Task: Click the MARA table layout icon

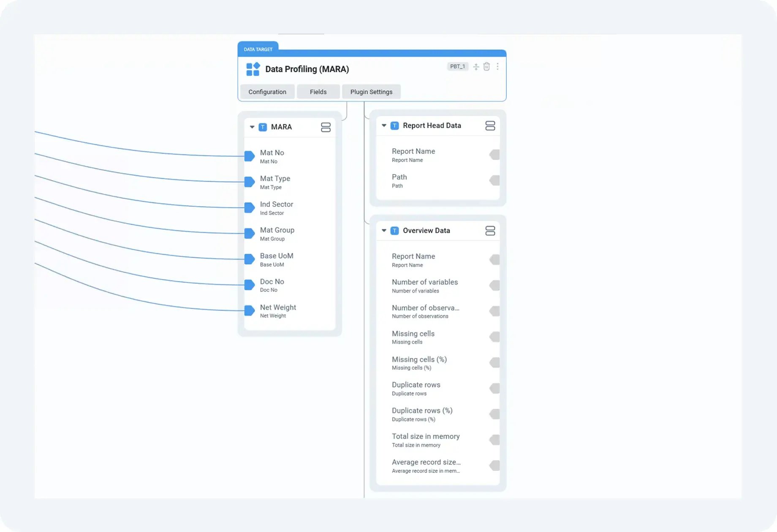Action: pyautogui.click(x=326, y=127)
